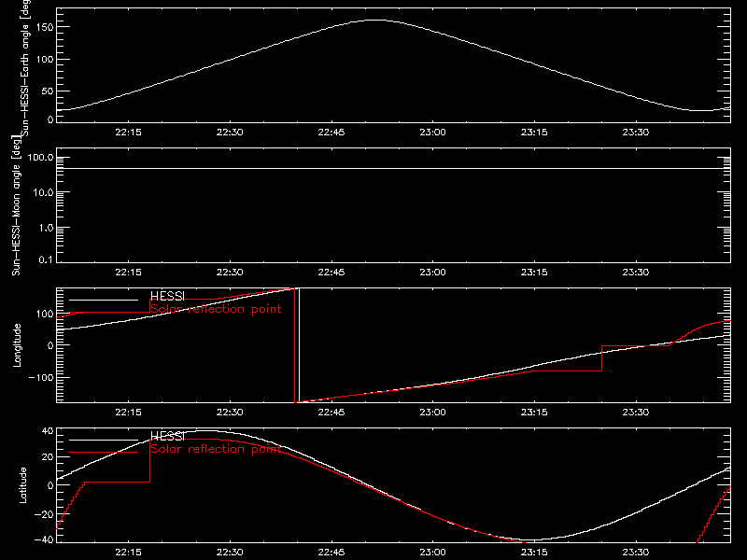Click the 100 tick on Longitude plot

46,314
